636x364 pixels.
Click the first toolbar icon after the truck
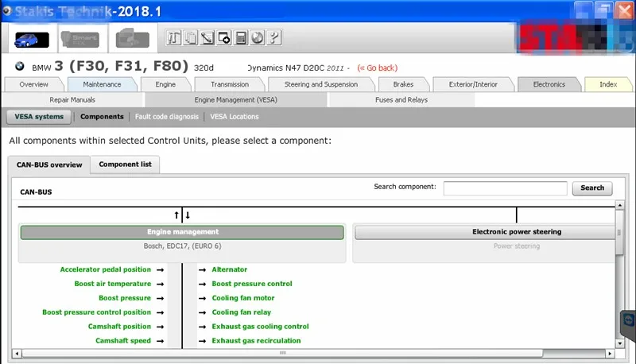[173, 37]
